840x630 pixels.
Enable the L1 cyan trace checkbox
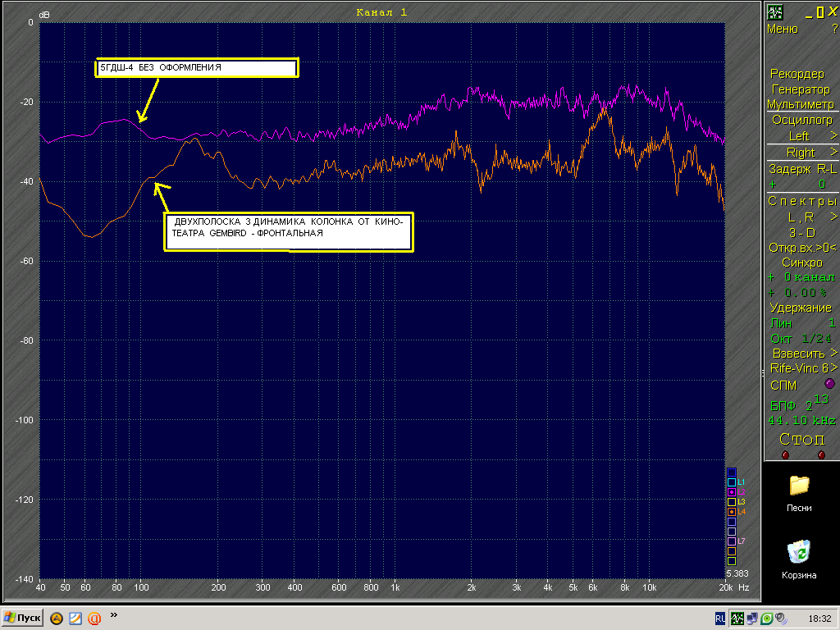pos(732,482)
